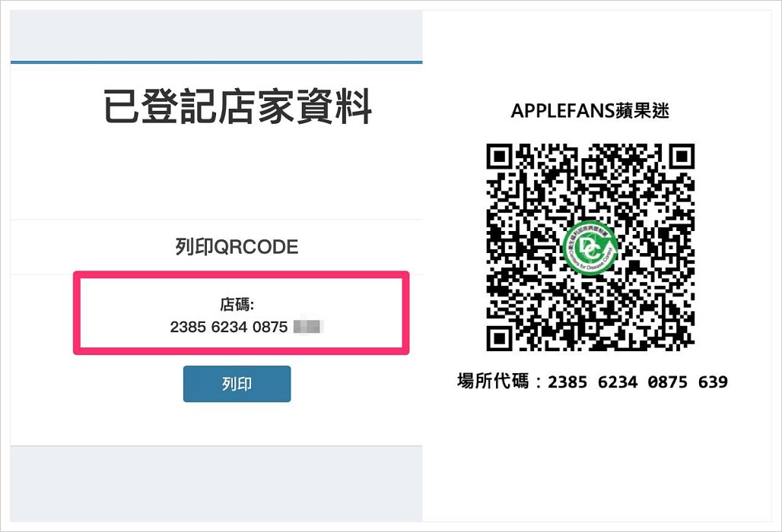The image size is (782, 532).
Task: Click the blurred digits after 0875
Action: (308, 327)
